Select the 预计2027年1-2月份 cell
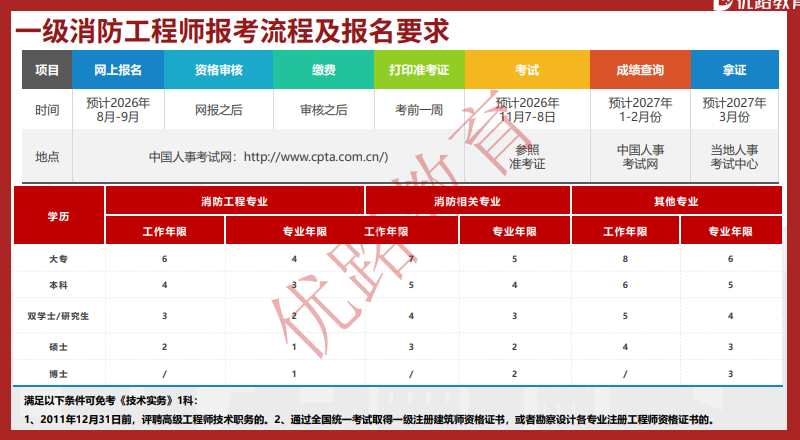The image size is (800, 440). 640,110
